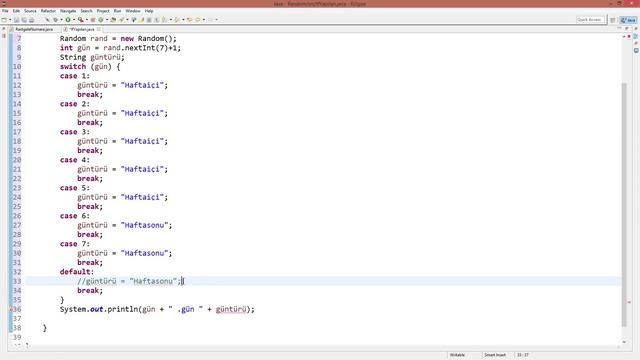The image size is (640, 360).
Task: Click the error marker on line 36
Action: (11, 309)
